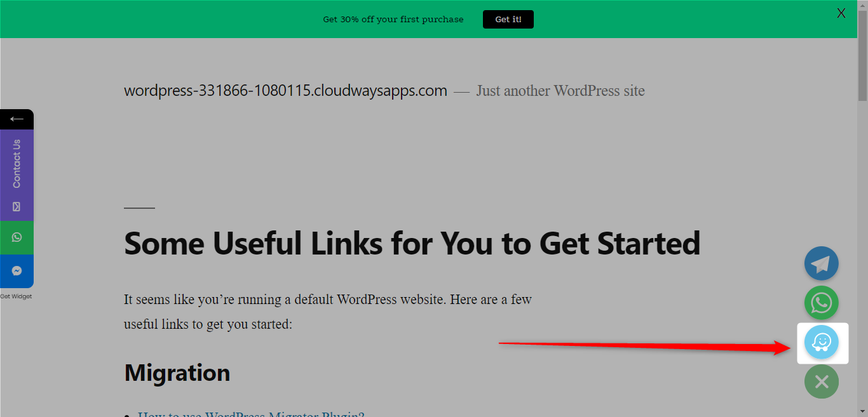868x417 pixels.
Task: Click the "Migration" heading
Action: click(x=177, y=373)
